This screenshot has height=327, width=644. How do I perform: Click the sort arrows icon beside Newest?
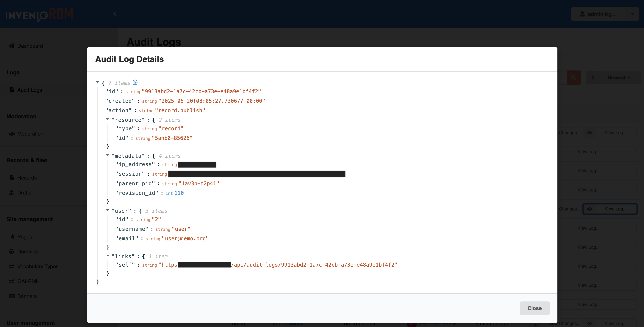click(593, 78)
